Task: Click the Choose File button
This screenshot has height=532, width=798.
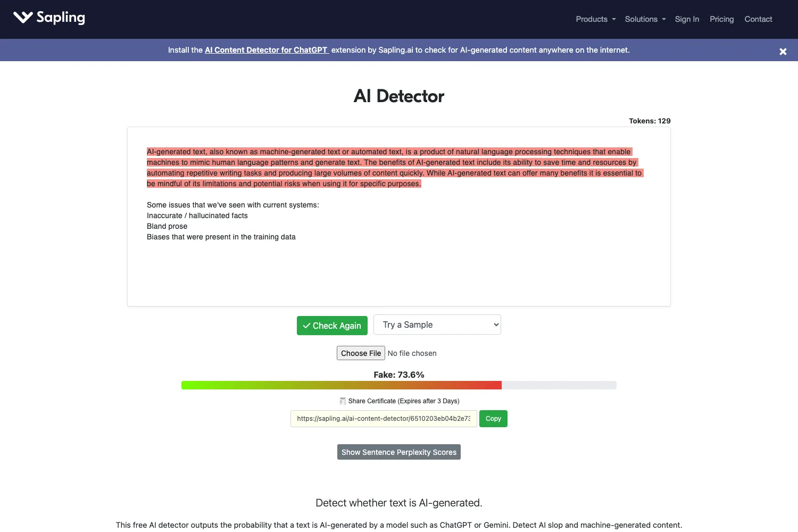Action: pyautogui.click(x=361, y=353)
